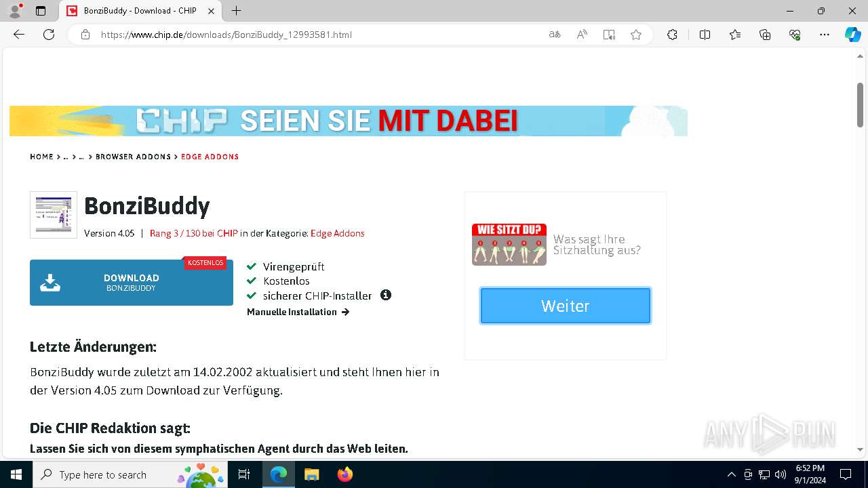Open the Copilot sidebar icon
The width and height of the screenshot is (868, 488).
click(852, 35)
